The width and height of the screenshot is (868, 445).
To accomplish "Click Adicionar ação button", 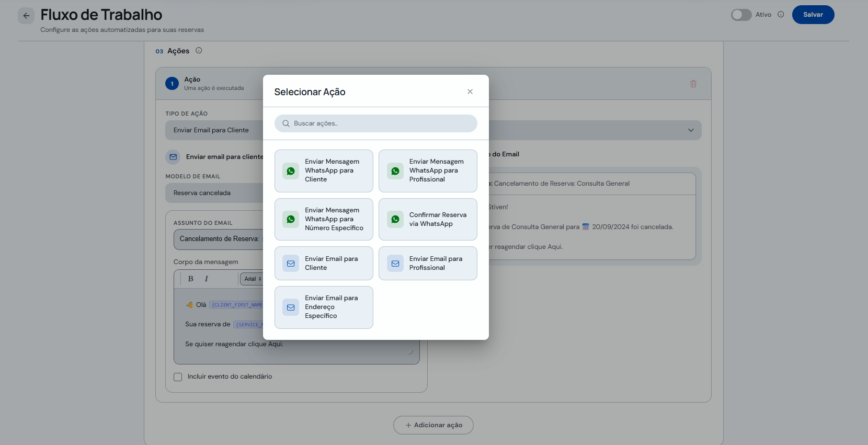I will click(x=433, y=425).
